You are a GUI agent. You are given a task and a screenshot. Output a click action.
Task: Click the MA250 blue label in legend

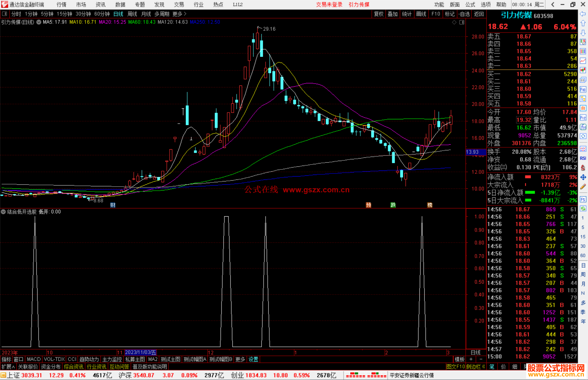pos(205,22)
